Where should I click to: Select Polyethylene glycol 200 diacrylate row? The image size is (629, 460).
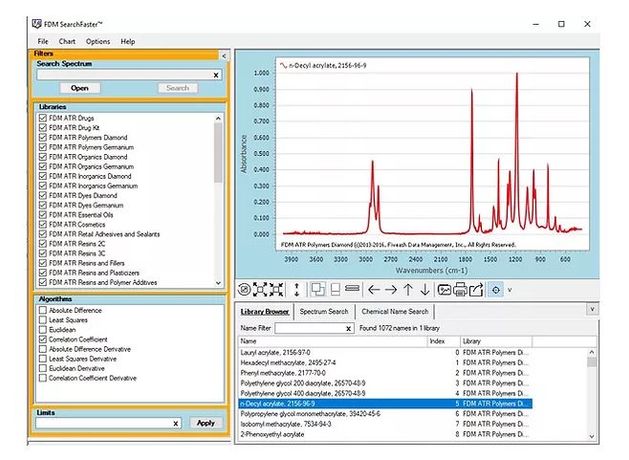385,383
